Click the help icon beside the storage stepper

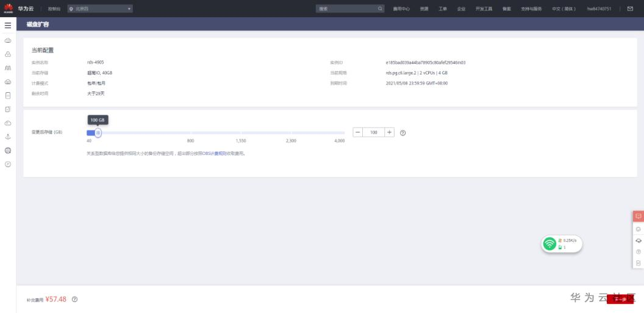point(403,132)
